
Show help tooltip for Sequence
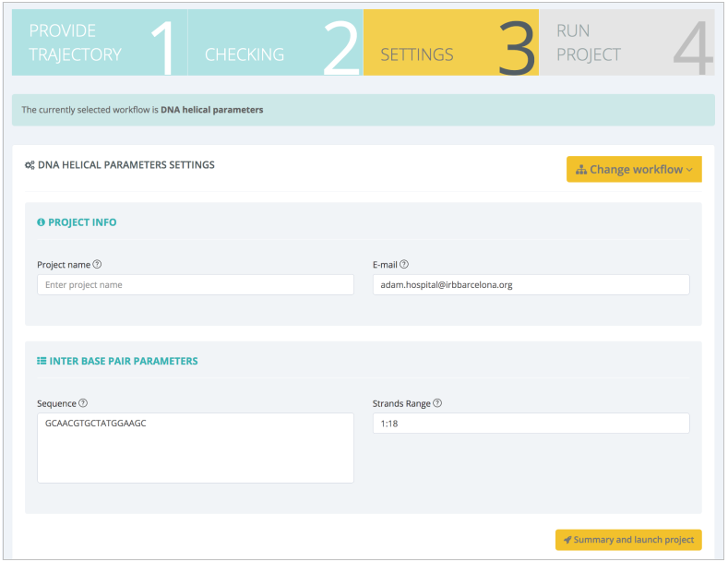pyautogui.click(x=83, y=403)
